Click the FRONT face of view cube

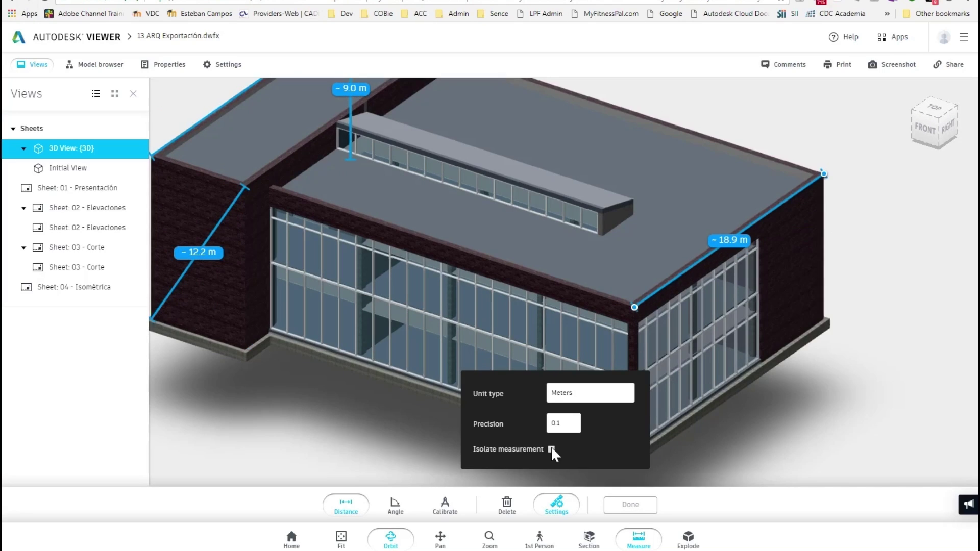(924, 128)
